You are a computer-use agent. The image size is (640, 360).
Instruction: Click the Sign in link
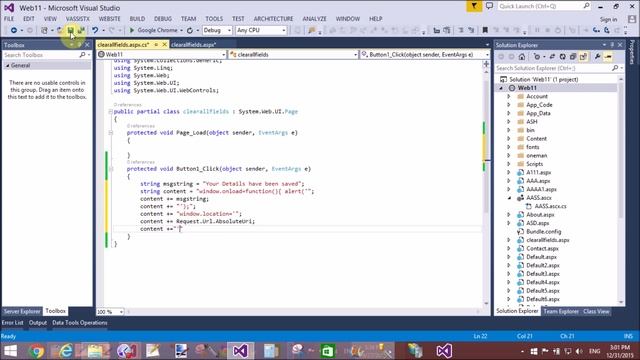[609, 19]
